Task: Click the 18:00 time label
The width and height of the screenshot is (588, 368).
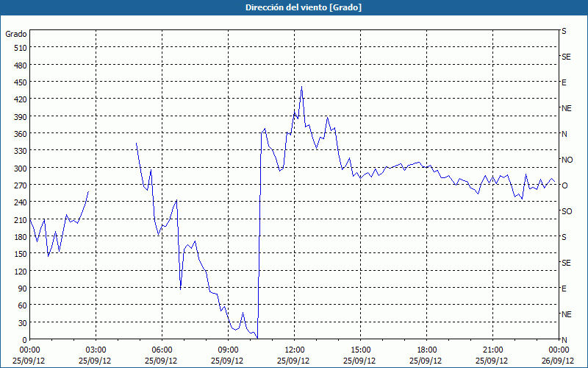Action: coord(427,350)
